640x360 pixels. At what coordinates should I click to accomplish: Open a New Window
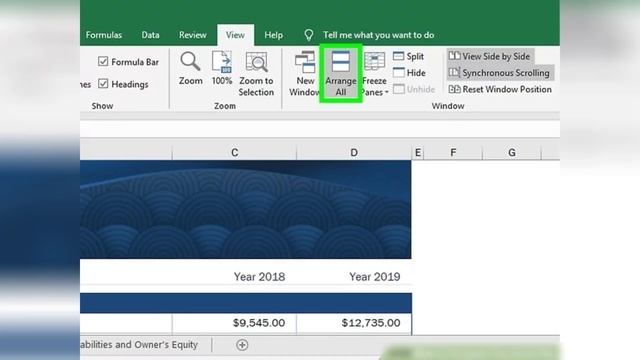pos(304,73)
